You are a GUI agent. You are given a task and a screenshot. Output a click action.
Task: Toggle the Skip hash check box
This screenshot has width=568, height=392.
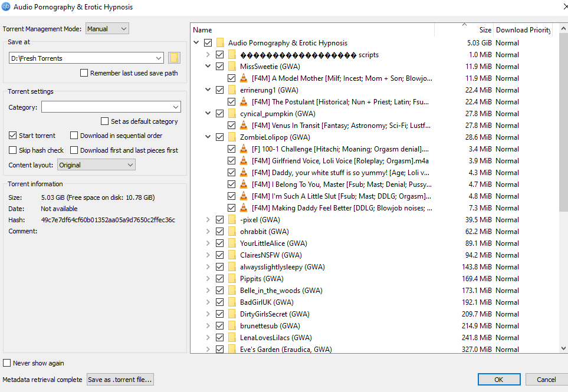(x=12, y=150)
